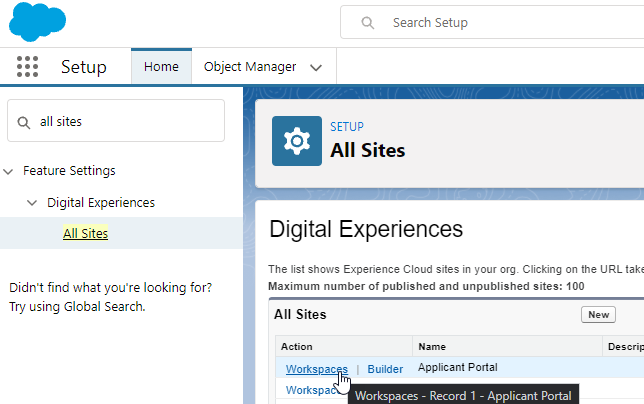Image resolution: width=644 pixels, height=404 pixels.
Task: Click the Workspaces link in the second row
Action: point(310,390)
